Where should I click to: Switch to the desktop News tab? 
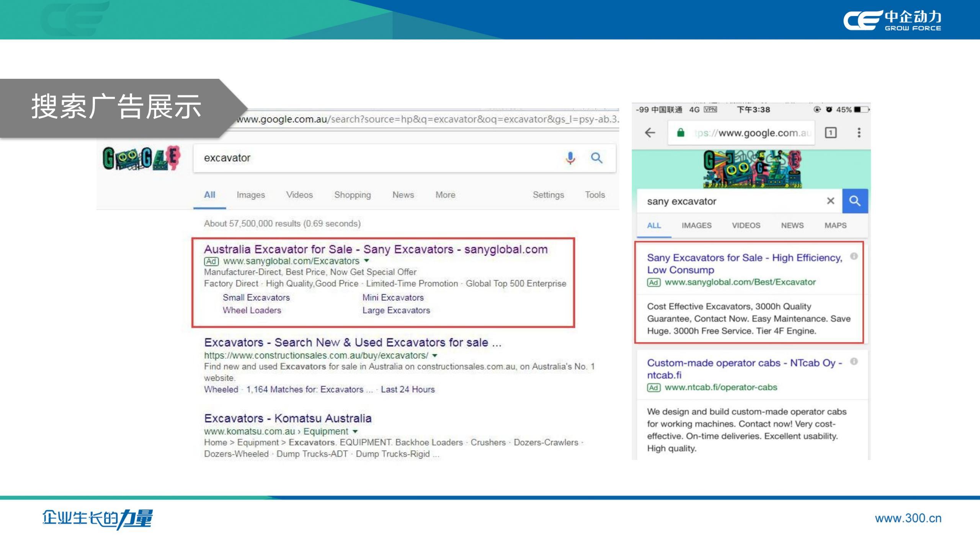click(x=403, y=195)
